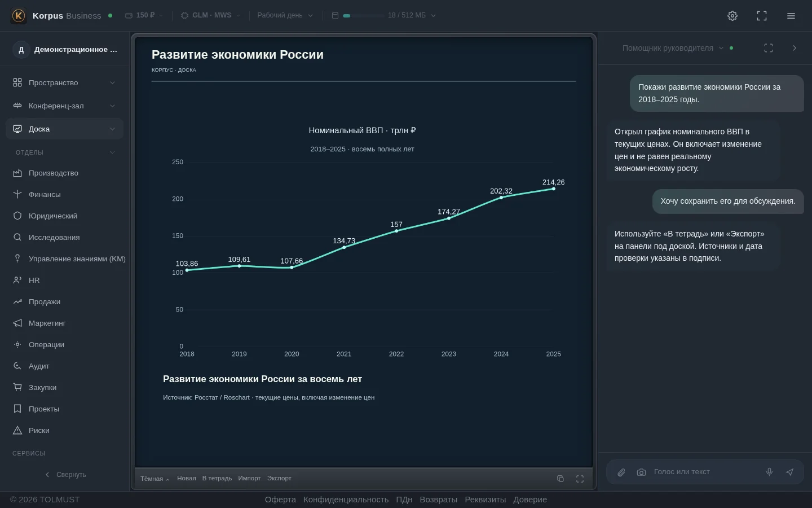Click the Голос или текст input field

[x=705, y=472]
